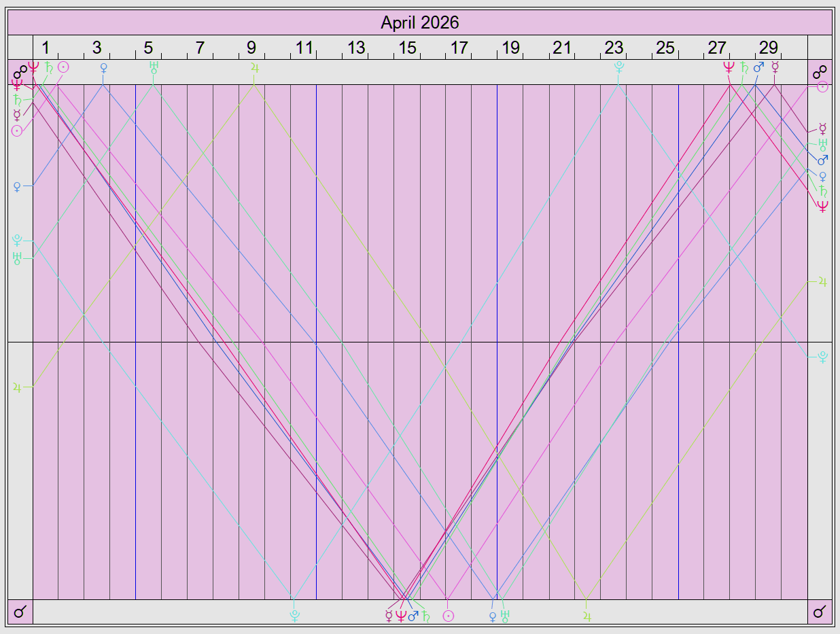Click the Pluto glyph on the right edge
The height and width of the screenshot is (634, 840).
coord(822,356)
